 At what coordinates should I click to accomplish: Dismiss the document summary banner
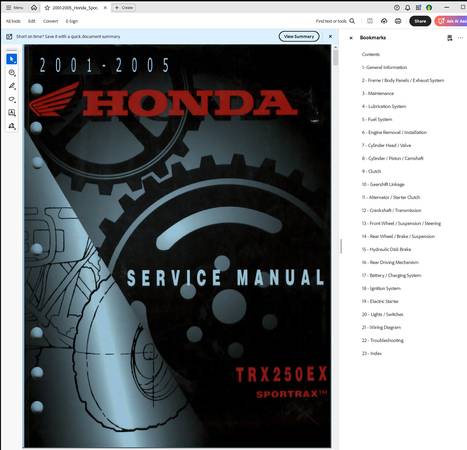coord(330,36)
